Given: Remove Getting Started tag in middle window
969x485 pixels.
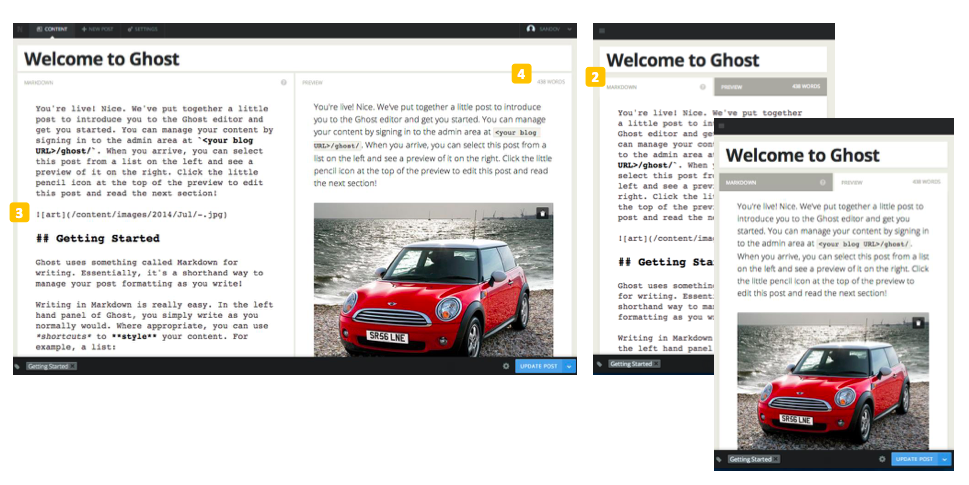Looking at the screenshot, I should (656, 364).
